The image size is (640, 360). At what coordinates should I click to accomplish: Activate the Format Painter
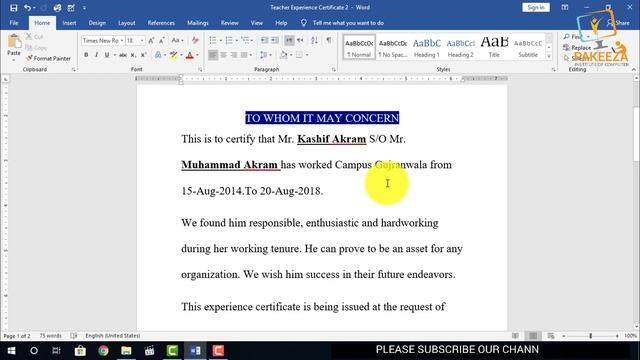(48, 58)
